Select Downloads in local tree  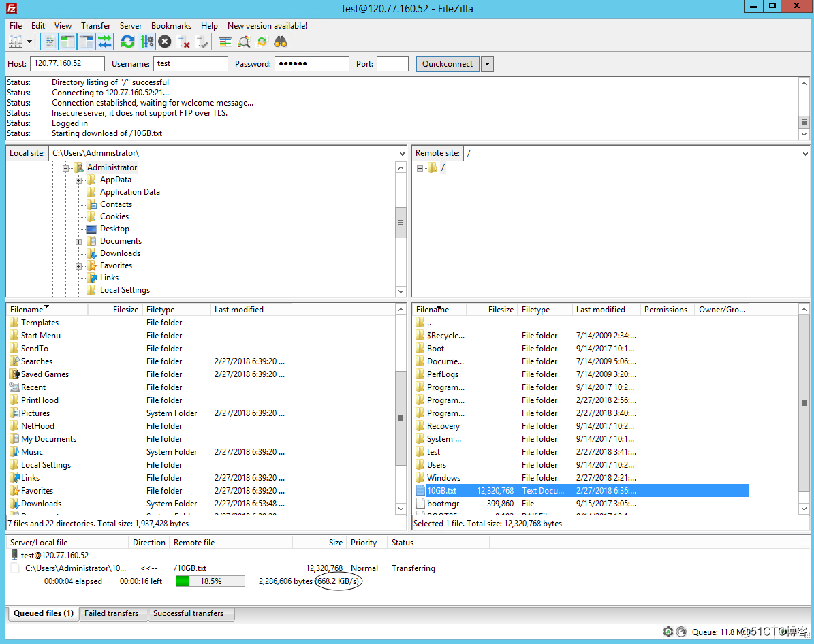pyautogui.click(x=120, y=253)
